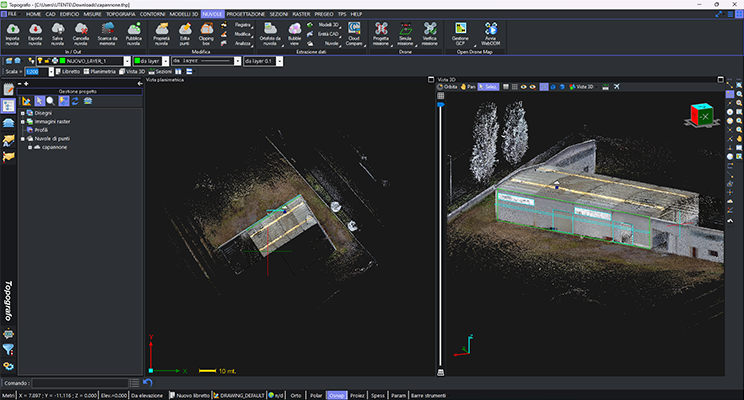Expand the Nuvole di punti tree node

click(x=22, y=137)
